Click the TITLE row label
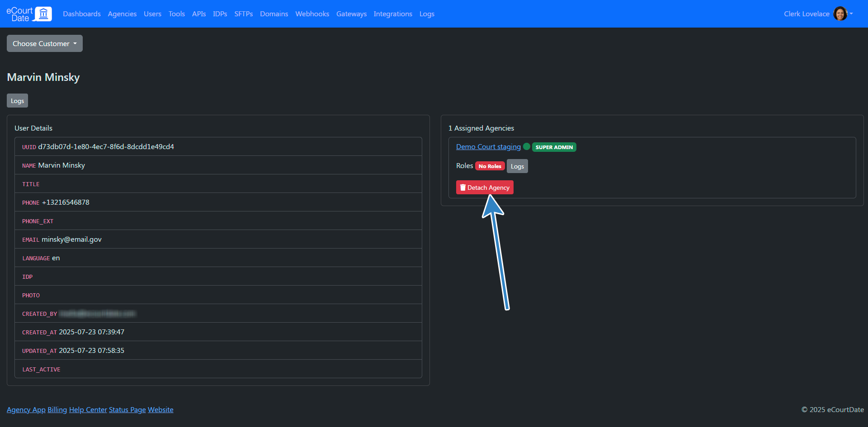The width and height of the screenshot is (868, 427). [x=31, y=184]
